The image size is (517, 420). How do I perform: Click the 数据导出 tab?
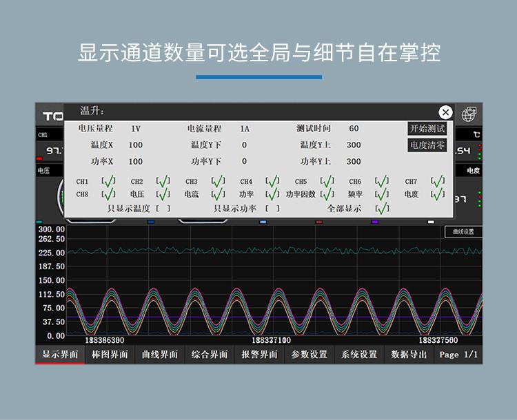coord(409,355)
